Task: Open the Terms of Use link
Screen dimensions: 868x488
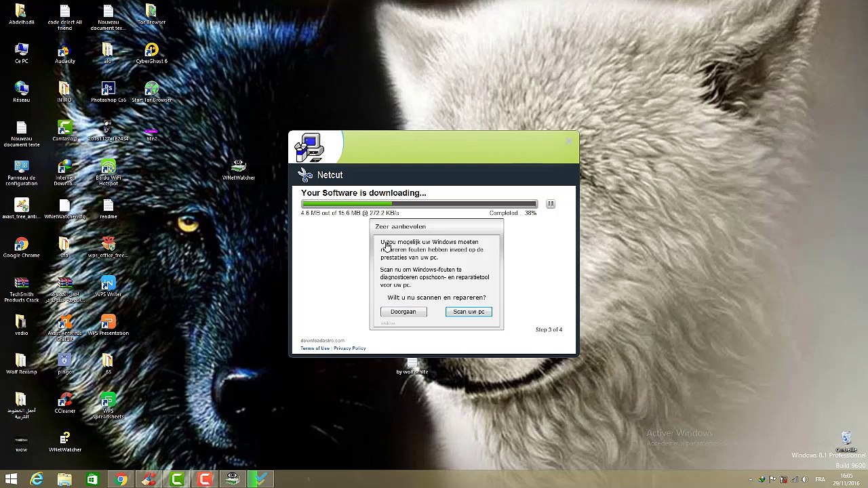Action: (x=315, y=348)
